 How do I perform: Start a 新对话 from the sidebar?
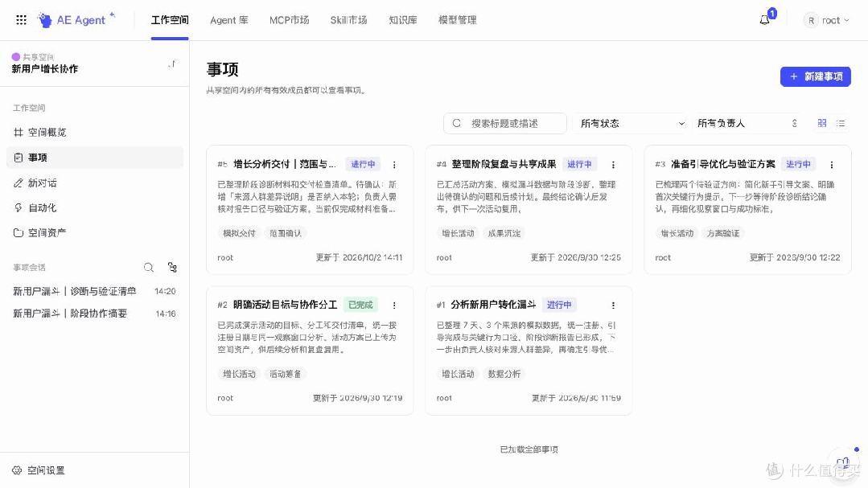(95, 183)
